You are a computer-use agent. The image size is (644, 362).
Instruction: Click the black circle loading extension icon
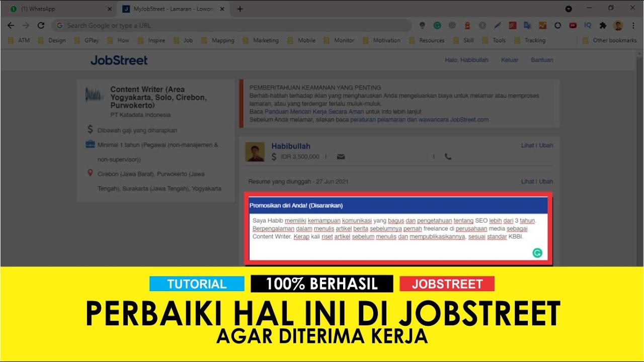click(557, 25)
